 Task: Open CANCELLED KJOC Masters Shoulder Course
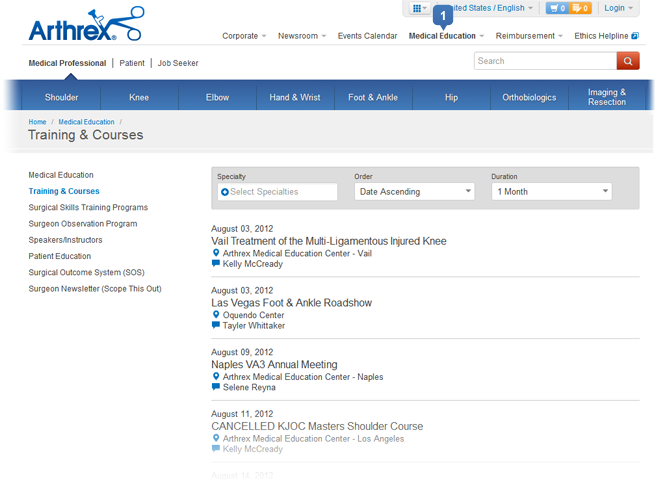tap(317, 426)
